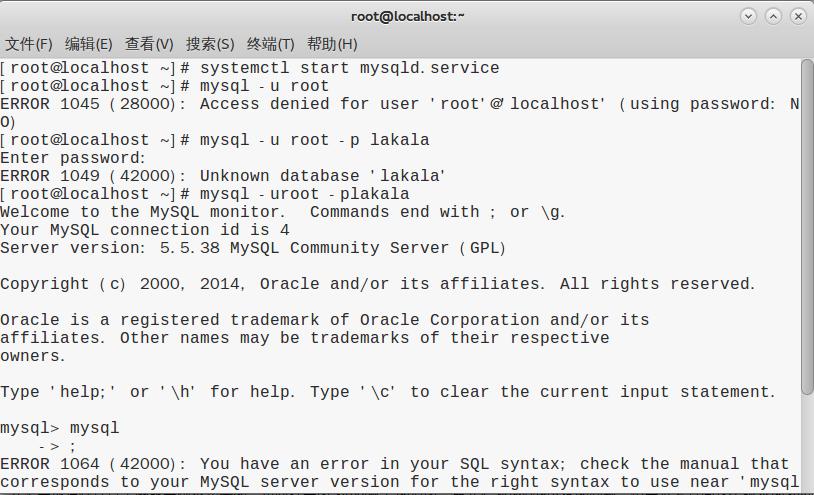Open the 帮助(H) menu

(x=332, y=44)
